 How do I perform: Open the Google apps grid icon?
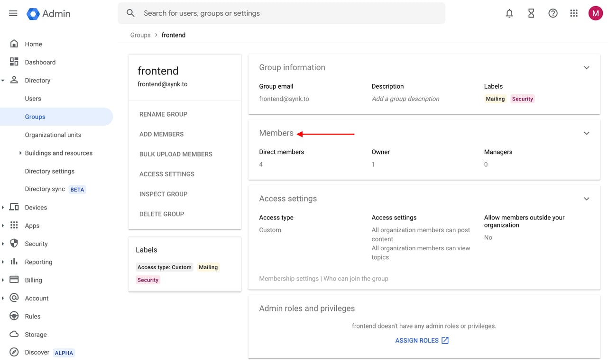coord(574,13)
